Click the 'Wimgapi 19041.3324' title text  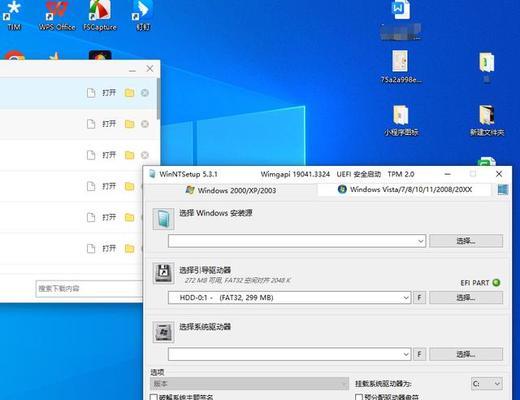(295, 174)
